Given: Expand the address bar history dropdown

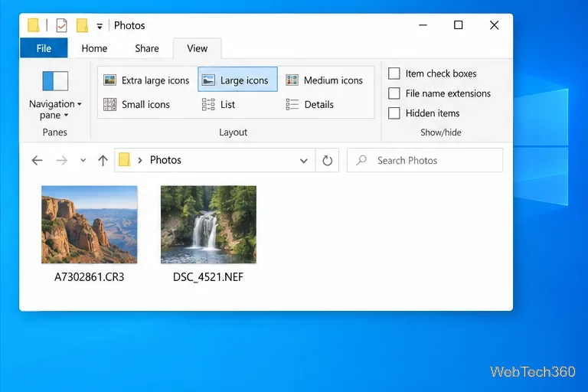Looking at the screenshot, I should tap(304, 161).
